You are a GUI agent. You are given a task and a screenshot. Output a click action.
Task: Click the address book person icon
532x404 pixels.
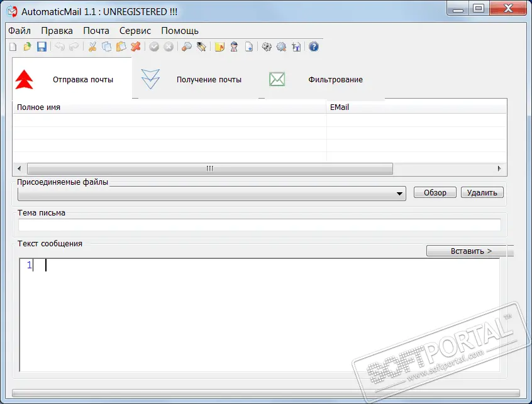pyautogui.click(x=235, y=46)
